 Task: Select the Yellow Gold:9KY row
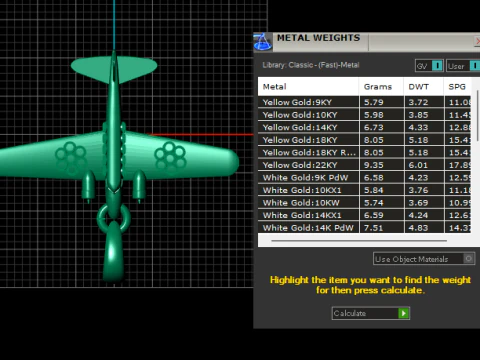coord(364,102)
